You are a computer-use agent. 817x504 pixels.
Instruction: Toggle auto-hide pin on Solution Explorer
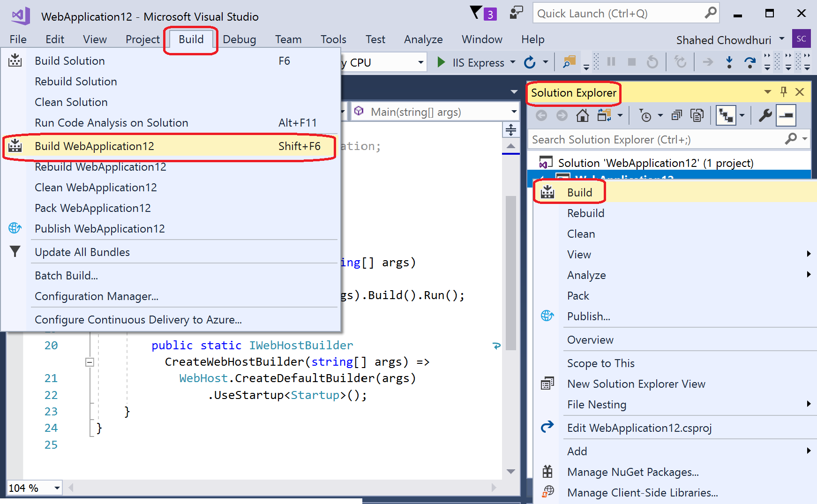pos(783,91)
